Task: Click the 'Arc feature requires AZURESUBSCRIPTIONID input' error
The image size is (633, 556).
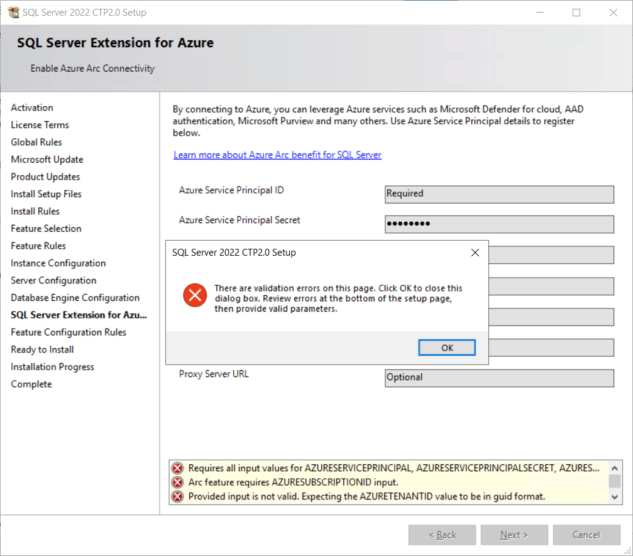Action: click(293, 482)
